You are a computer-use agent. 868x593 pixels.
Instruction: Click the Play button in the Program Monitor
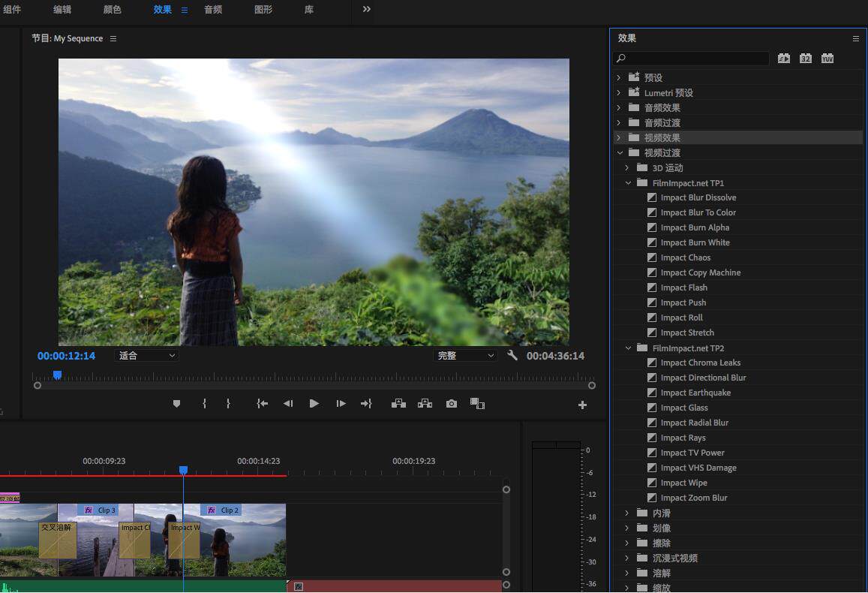314,403
